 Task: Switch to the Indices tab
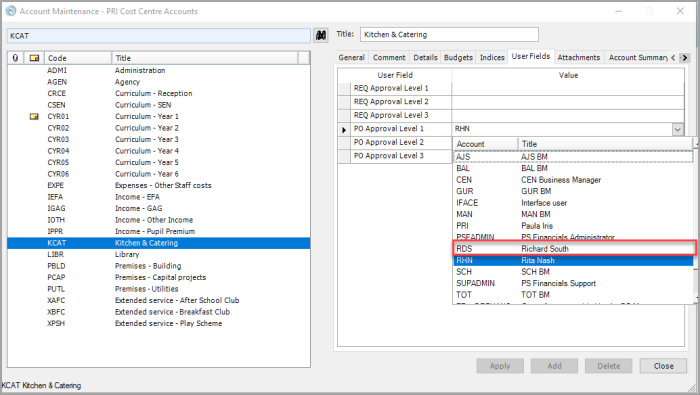(x=492, y=58)
